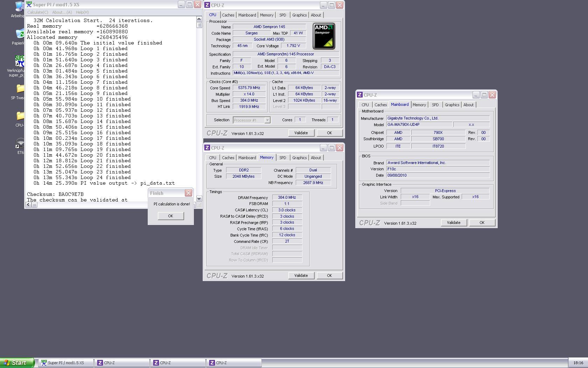Click OK in the Memory window
Image resolution: width=588 pixels, height=368 pixels.
click(x=329, y=275)
